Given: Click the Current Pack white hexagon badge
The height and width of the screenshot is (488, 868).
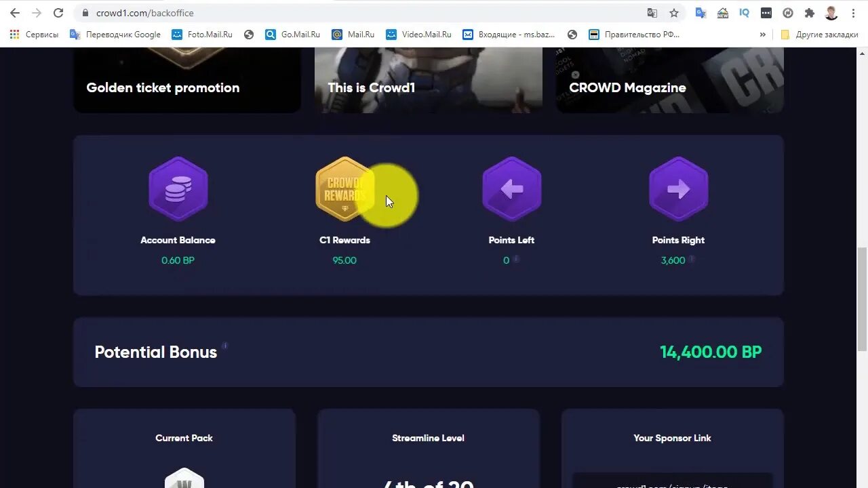Looking at the screenshot, I should coord(184,478).
